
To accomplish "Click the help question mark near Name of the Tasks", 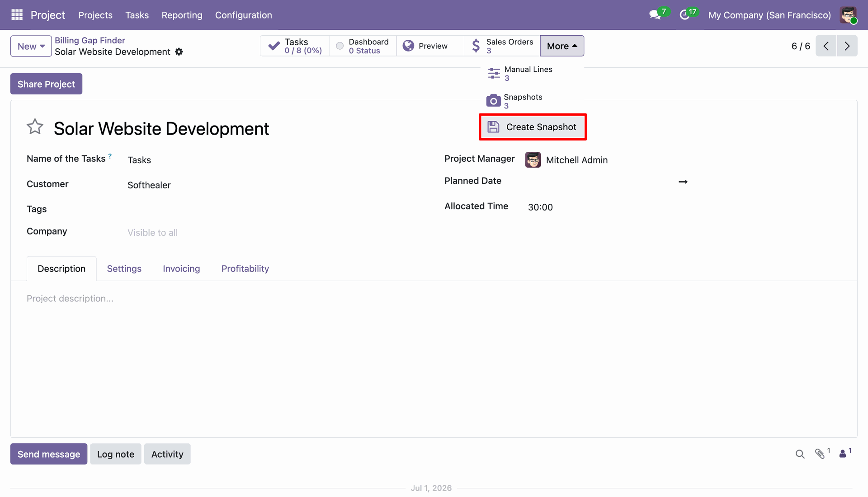I will coord(110,156).
